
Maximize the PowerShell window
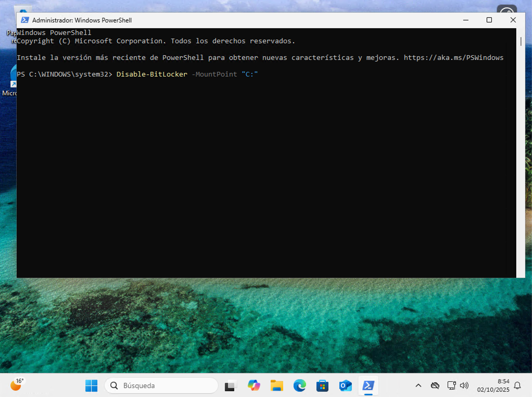[489, 20]
